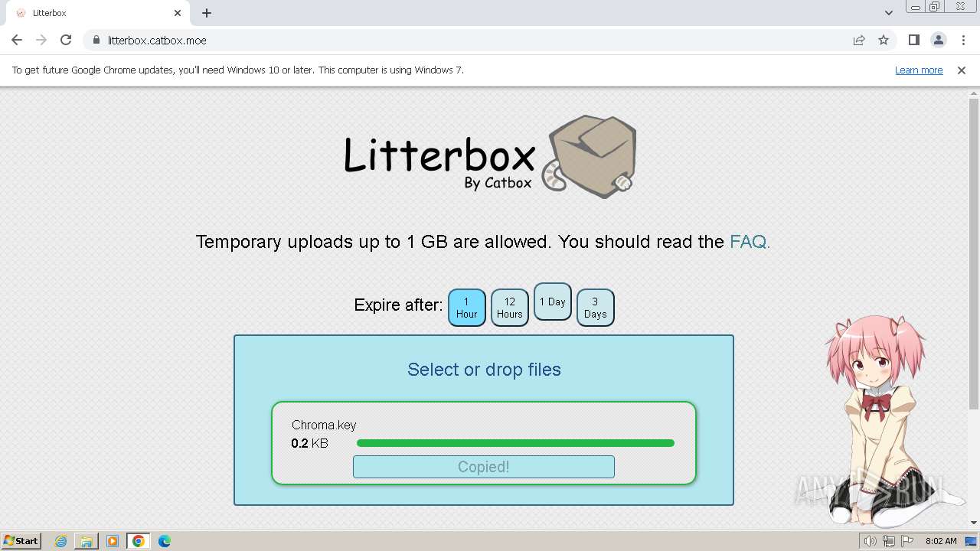This screenshot has width=980, height=551.
Task: Dismiss the Chrome update notification bar
Action: click(x=962, y=70)
